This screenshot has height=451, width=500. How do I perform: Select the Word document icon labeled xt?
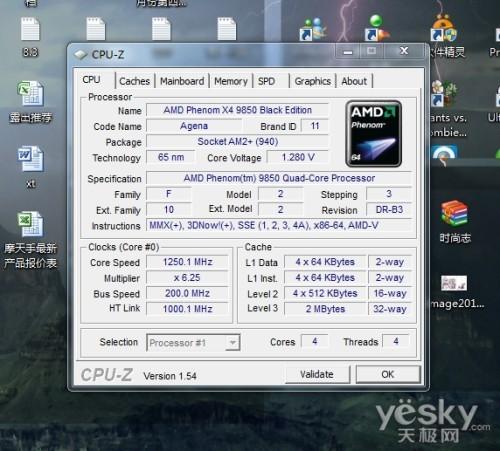[x=30, y=159]
